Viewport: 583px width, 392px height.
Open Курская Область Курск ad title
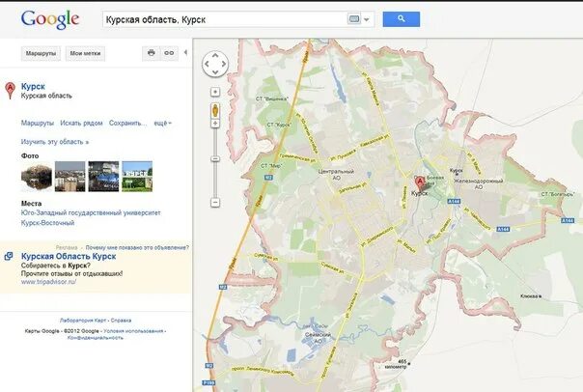(x=69, y=256)
